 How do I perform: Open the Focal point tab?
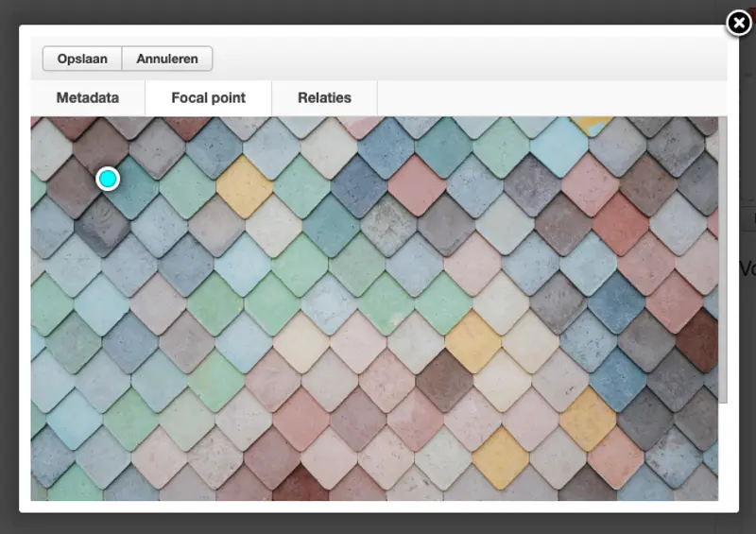208,98
